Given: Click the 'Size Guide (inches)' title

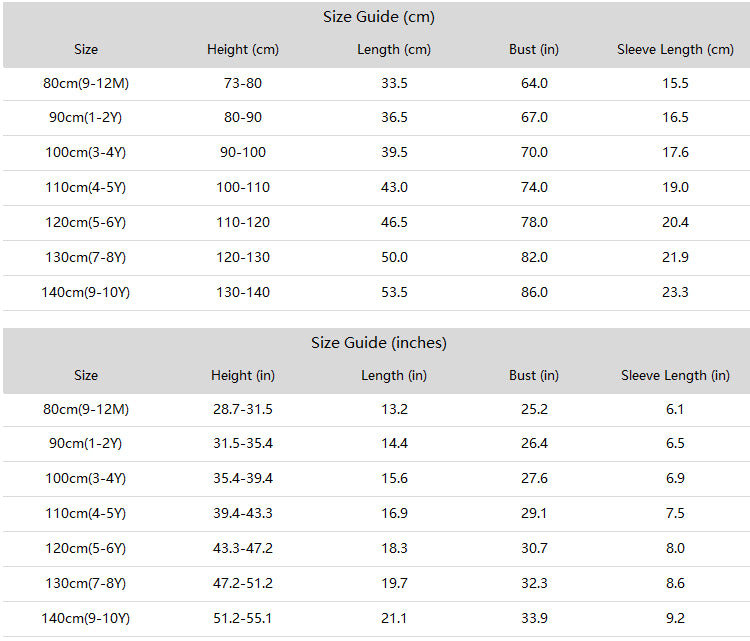Looking at the screenshot, I should [378, 343].
